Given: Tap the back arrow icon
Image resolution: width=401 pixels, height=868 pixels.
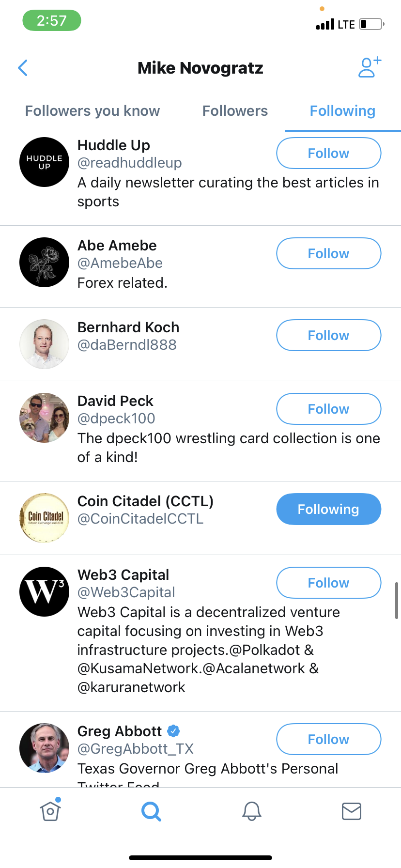Looking at the screenshot, I should (x=23, y=68).
